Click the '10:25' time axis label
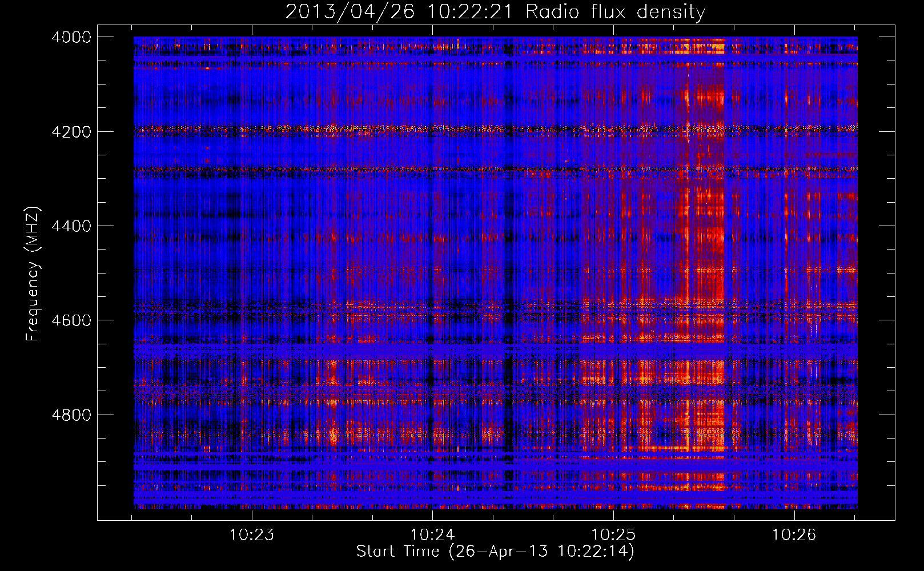The image size is (924, 571). click(613, 534)
